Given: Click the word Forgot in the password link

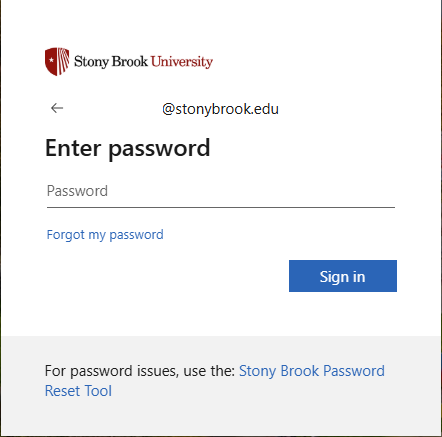Looking at the screenshot, I should (x=66, y=235).
